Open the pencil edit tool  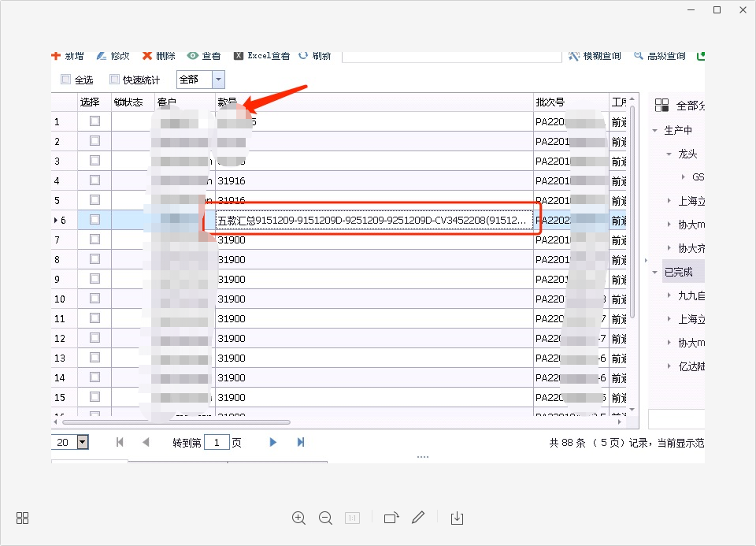pos(418,518)
